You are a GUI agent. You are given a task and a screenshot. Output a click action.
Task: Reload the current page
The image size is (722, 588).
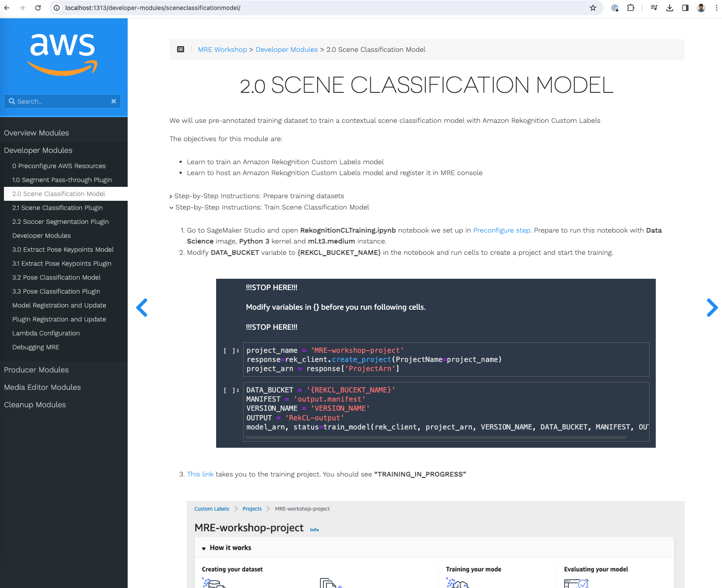point(38,8)
